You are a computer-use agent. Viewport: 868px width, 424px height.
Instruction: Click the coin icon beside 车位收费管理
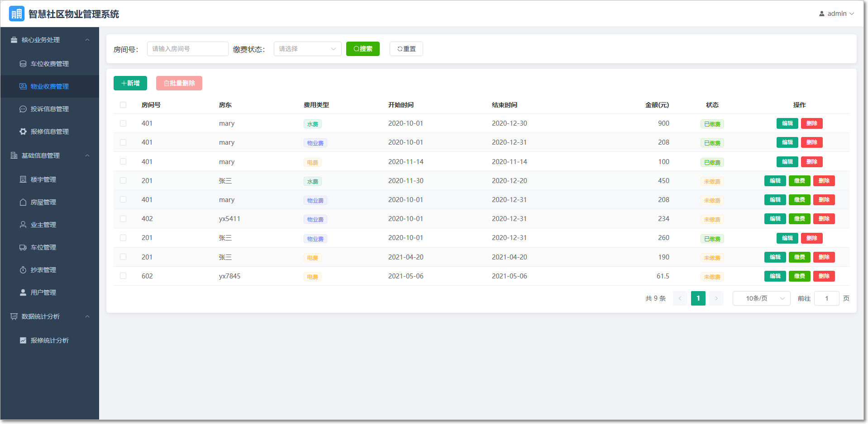(23, 64)
